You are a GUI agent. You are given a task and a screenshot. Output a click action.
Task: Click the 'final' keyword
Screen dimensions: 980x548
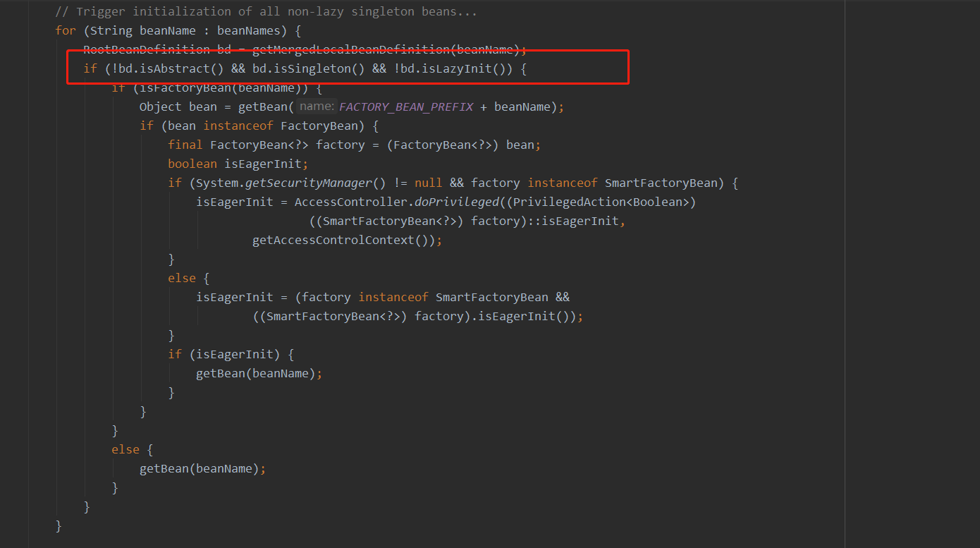pyautogui.click(x=185, y=145)
